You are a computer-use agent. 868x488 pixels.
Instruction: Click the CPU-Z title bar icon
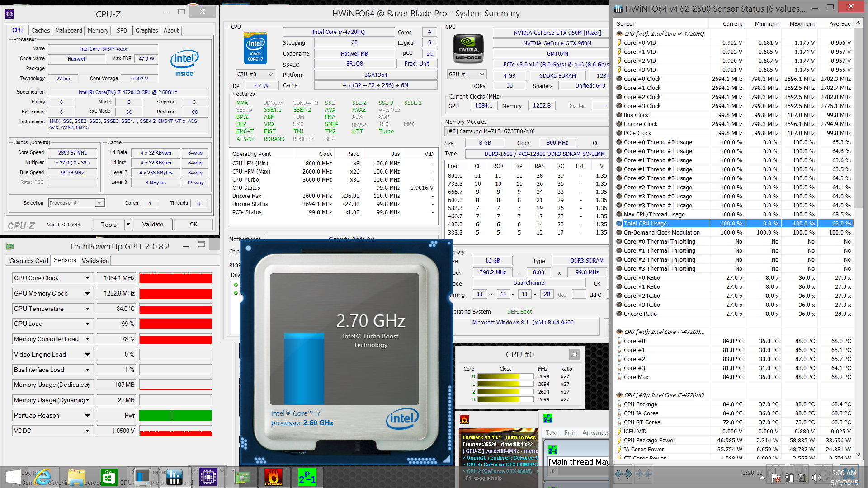(9, 14)
